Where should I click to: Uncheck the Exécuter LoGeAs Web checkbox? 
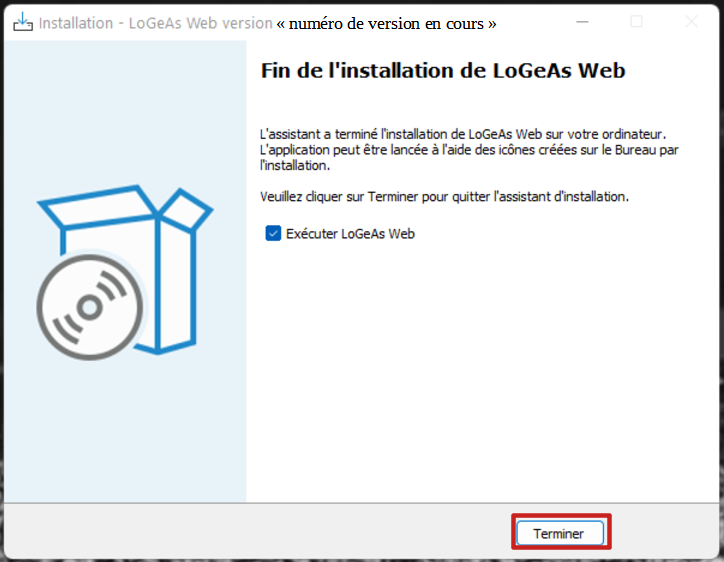[x=273, y=234]
